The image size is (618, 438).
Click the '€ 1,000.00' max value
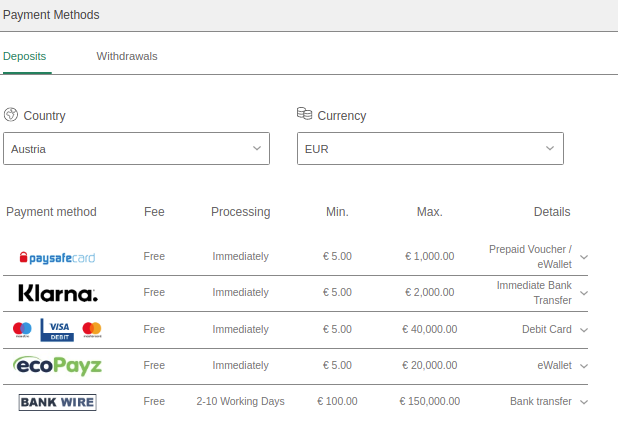pyautogui.click(x=430, y=256)
